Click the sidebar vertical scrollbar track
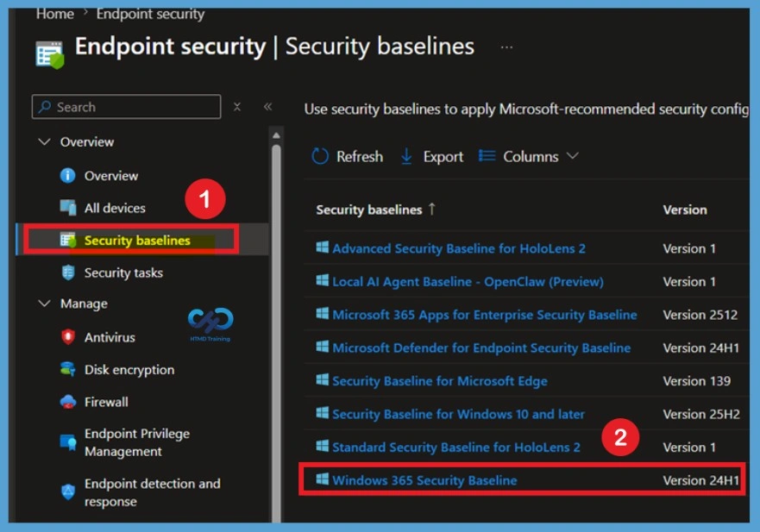The image size is (760, 532). click(276, 335)
